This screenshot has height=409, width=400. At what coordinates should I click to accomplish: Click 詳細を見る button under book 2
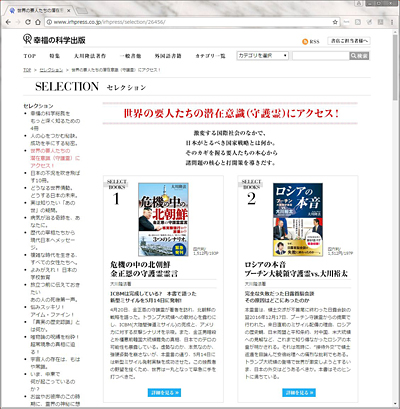[299, 393]
